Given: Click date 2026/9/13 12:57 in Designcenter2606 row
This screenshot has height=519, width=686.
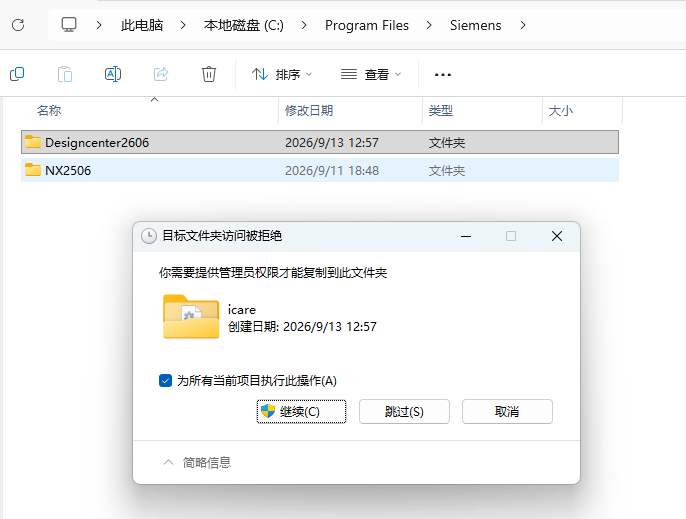Looking at the screenshot, I should (332, 142).
